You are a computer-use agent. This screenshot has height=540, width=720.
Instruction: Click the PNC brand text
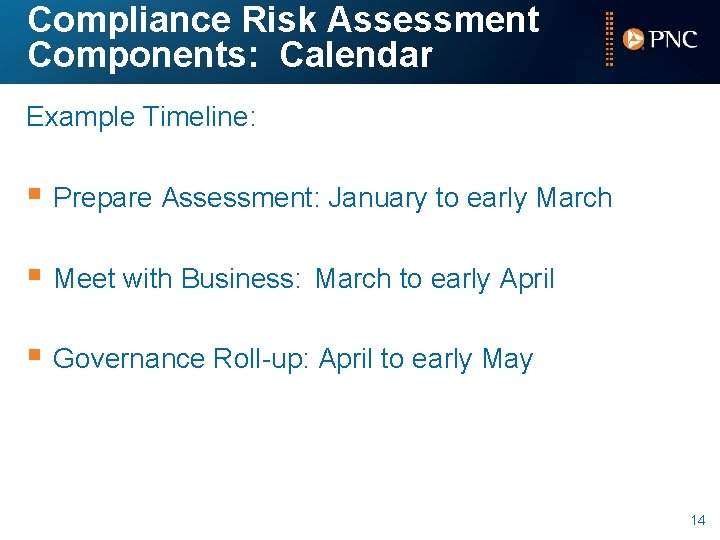pos(673,39)
